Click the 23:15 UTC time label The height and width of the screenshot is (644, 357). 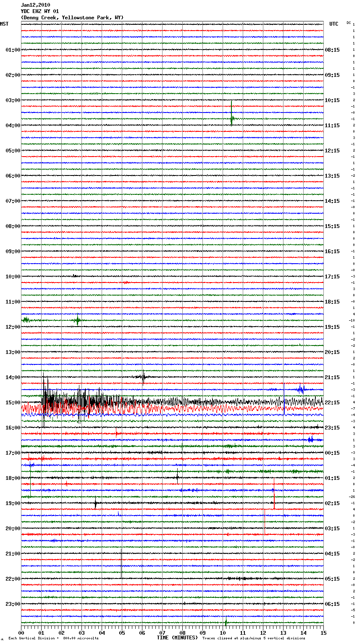coord(332,428)
